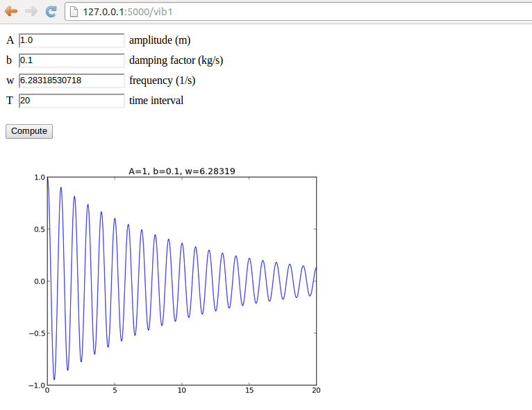Viewport: 532px width, 410px height.
Task: Click the x-axis tick label 20
Action: 316,391
